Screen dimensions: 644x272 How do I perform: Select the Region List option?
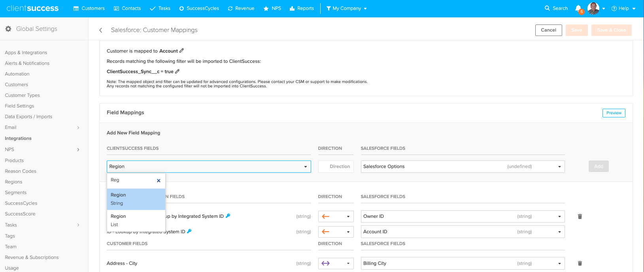[136, 221]
